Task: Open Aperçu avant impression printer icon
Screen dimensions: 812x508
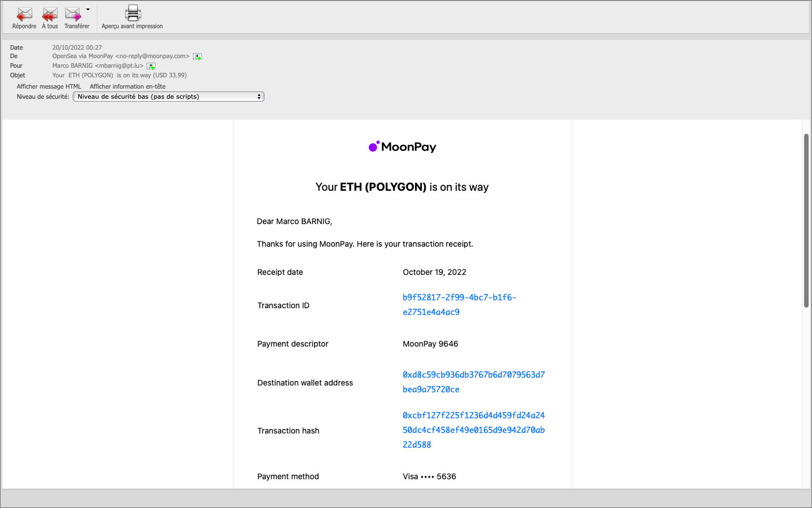Action: coord(133,12)
